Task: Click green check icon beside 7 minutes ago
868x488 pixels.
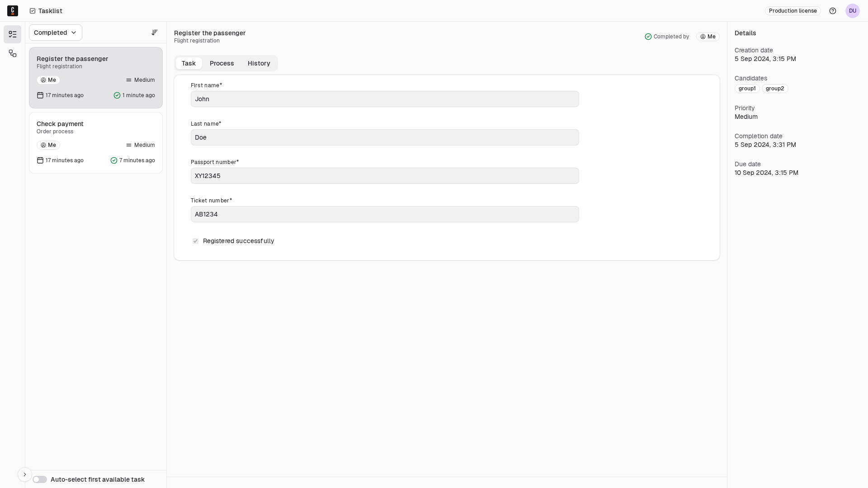Action: (x=114, y=160)
